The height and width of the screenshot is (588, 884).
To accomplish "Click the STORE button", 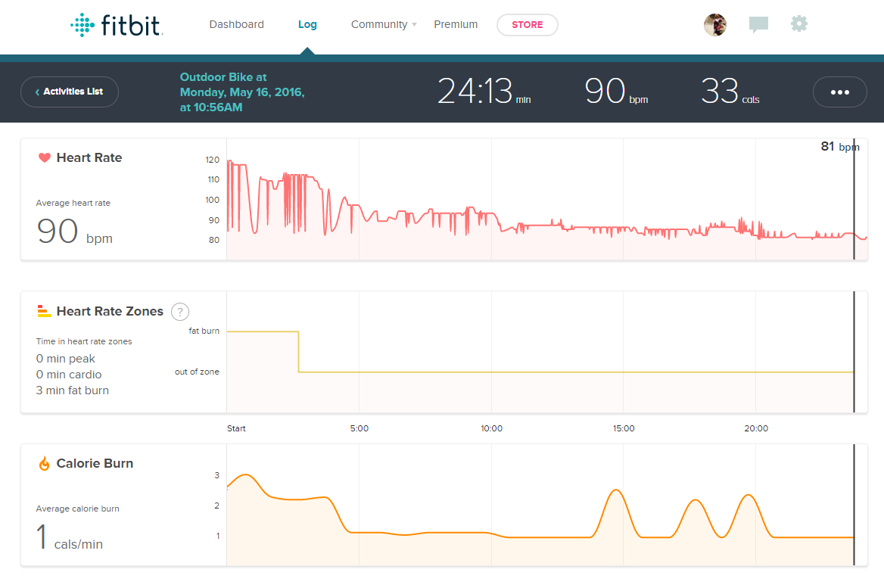I will (x=527, y=25).
